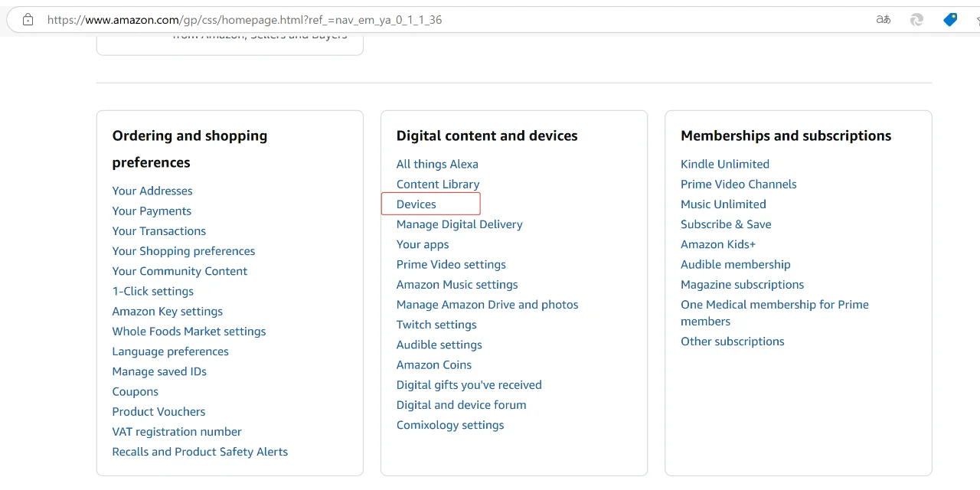Open Prime Video Channels
980x490 pixels.
pyautogui.click(x=739, y=184)
